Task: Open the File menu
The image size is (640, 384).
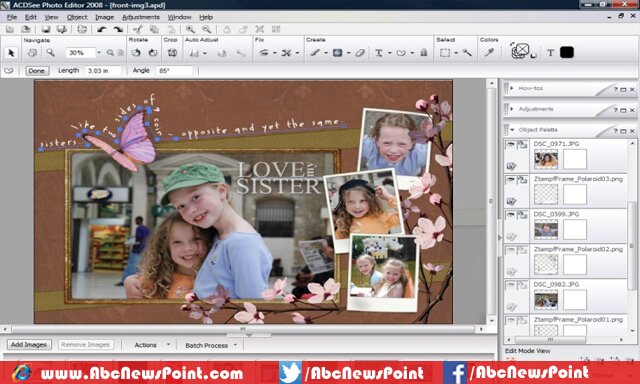Action: click(x=12, y=17)
